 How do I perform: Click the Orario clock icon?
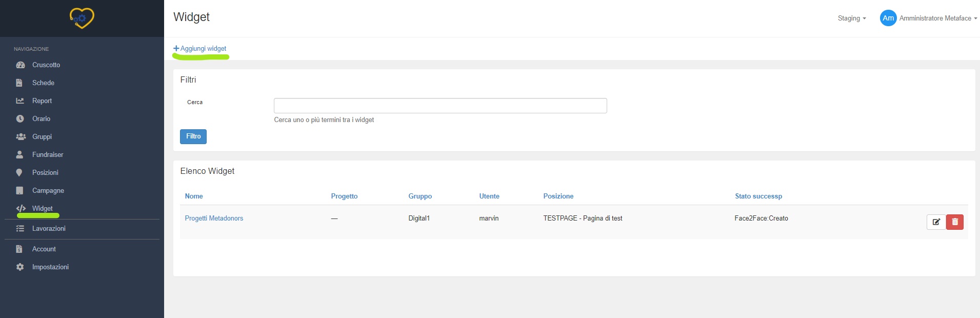(x=20, y=119)
